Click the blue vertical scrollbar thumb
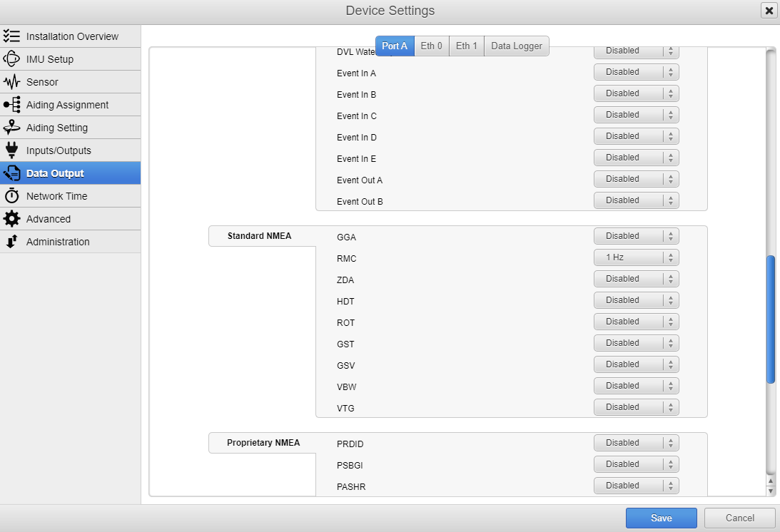Screen dimensions: 780x532 pyautogui.click(x=770, y=319)
